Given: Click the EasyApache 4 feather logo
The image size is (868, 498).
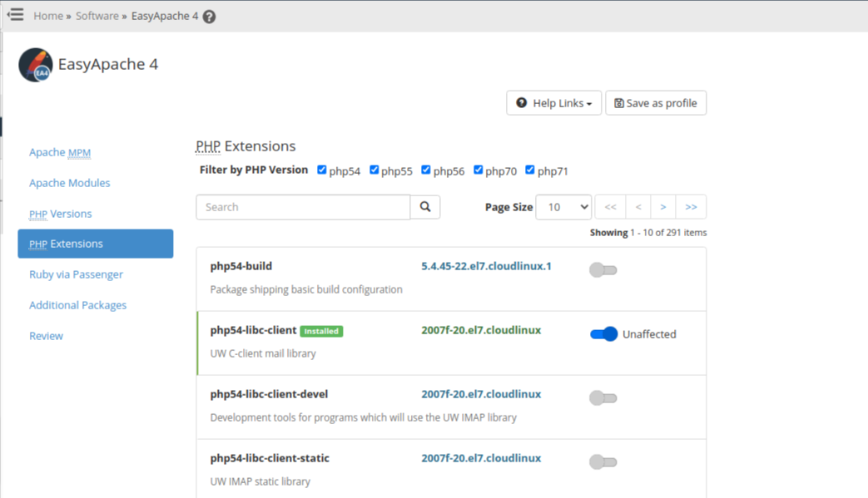Looking at the screenshot, I should click(x=36, y=65).
